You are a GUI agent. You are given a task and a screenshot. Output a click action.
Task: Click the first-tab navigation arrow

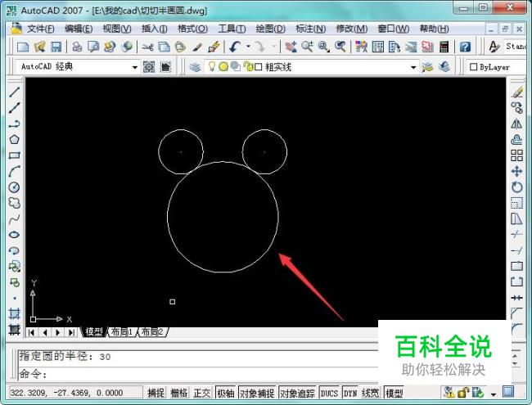click(x=32, y=332)
